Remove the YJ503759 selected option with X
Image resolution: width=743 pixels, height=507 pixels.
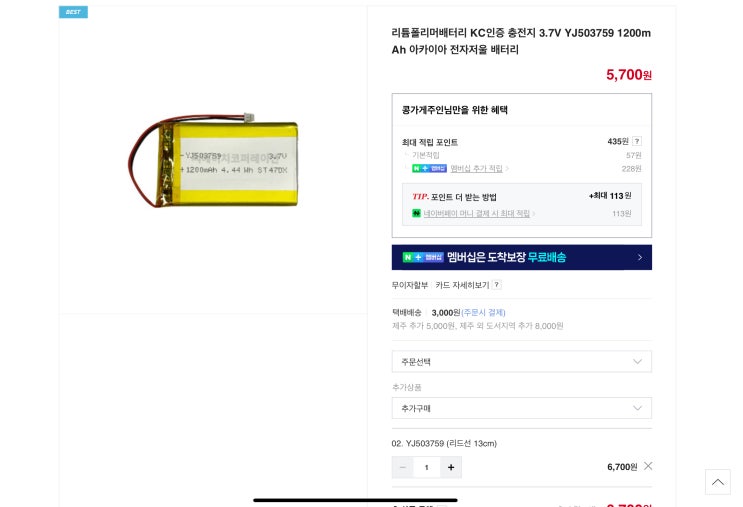648,466
